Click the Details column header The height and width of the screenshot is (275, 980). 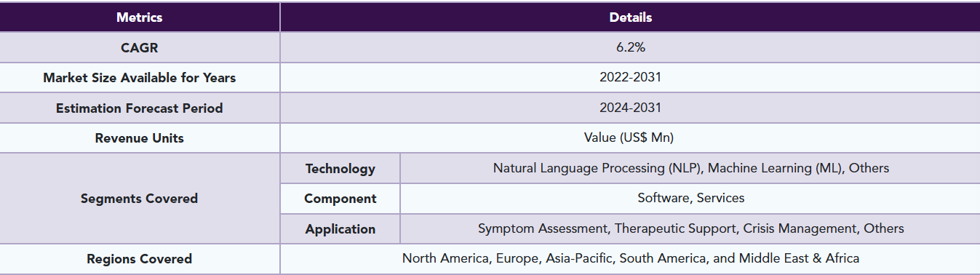pos(630,17)
